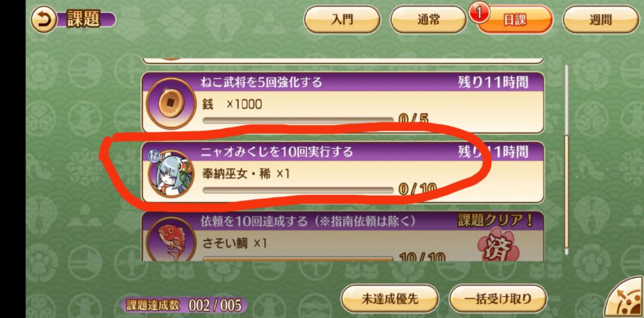The height and width of the screenshot is (318, 644).
Task: Tap the back arrow beside 課題
Action: click(x=44, y=20)
